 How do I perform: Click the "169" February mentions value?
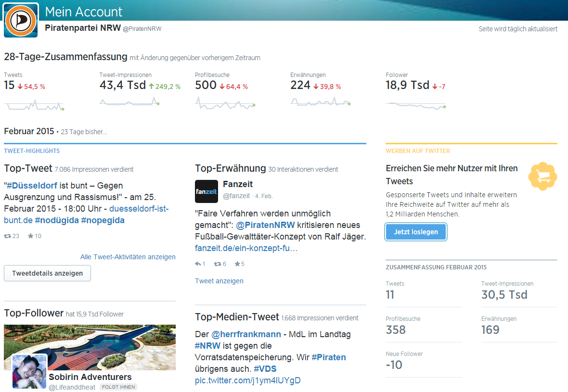point(491,330)
